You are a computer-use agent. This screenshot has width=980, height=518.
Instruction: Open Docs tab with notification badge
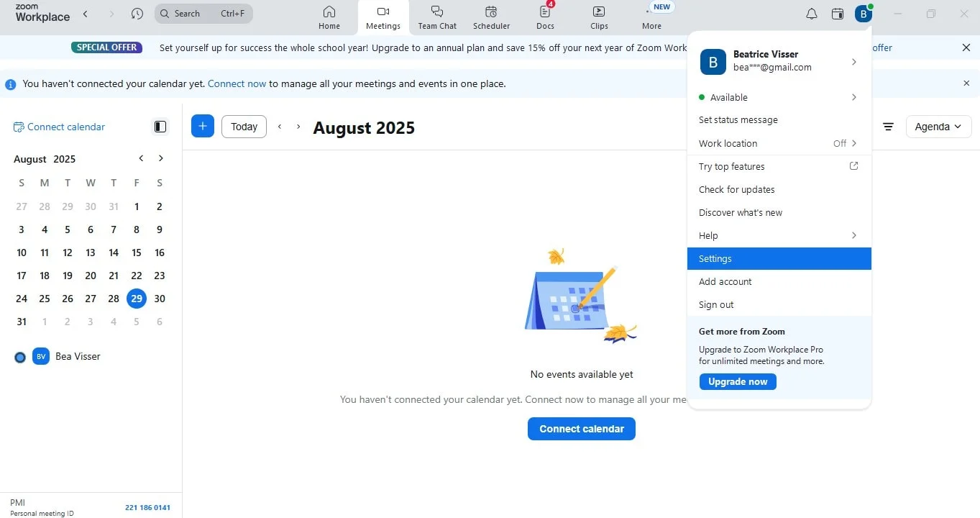546,18
